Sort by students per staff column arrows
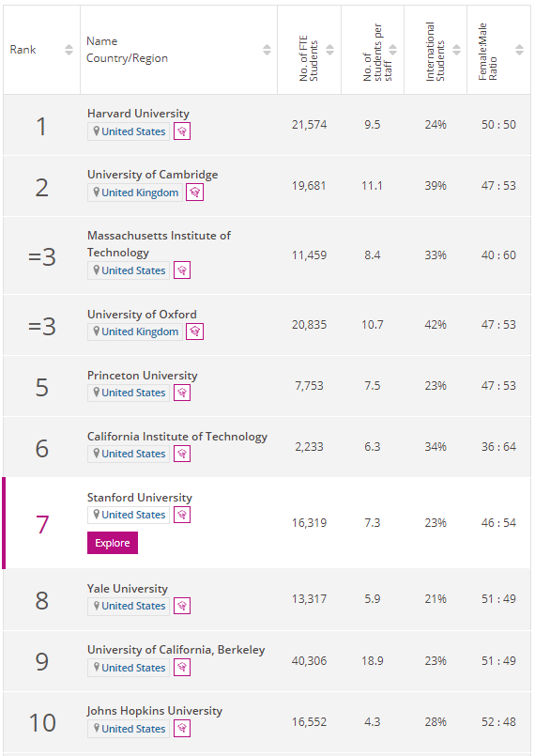Screen dimensions: 535x756 click(x=393, y=50)
